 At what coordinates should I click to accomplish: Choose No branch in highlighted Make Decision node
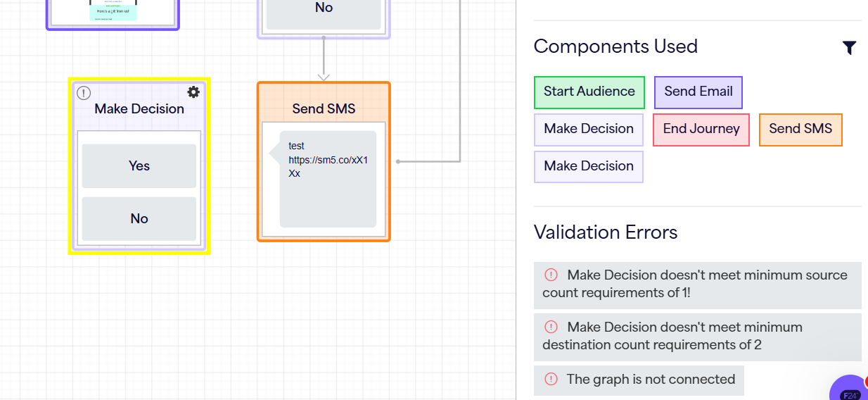click(139, 219)
